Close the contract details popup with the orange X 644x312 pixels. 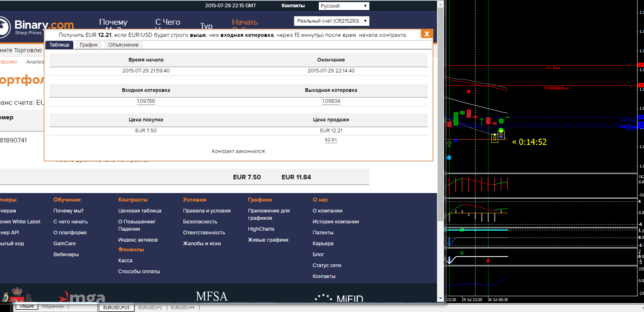pyautogui.click(x=426, y=34)
